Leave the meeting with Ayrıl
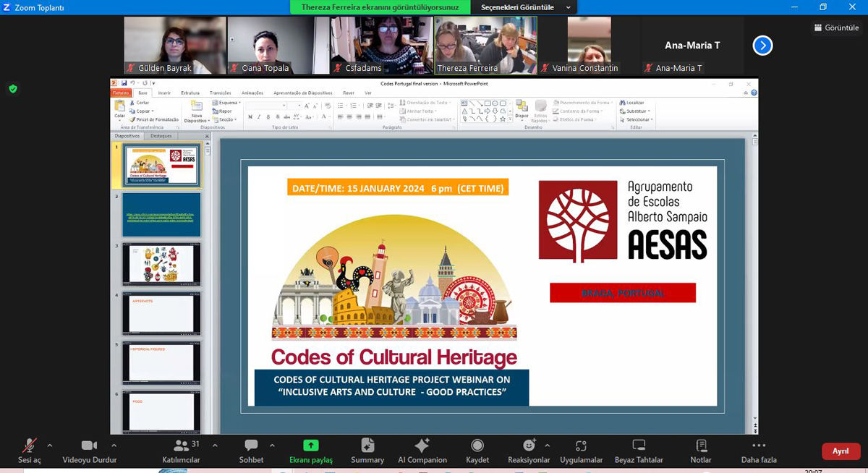This screenshot has height=473, width=868. 841,451
